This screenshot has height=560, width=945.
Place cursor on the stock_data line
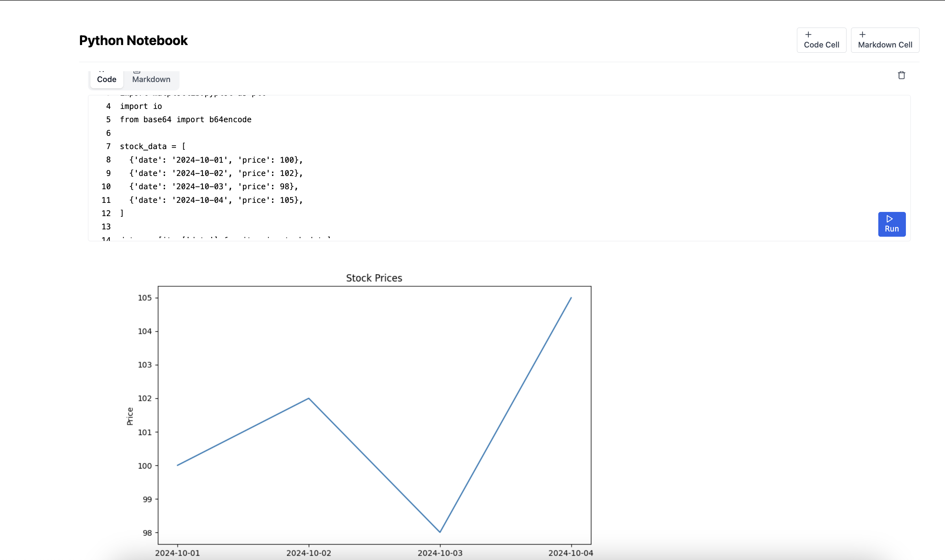153,146
